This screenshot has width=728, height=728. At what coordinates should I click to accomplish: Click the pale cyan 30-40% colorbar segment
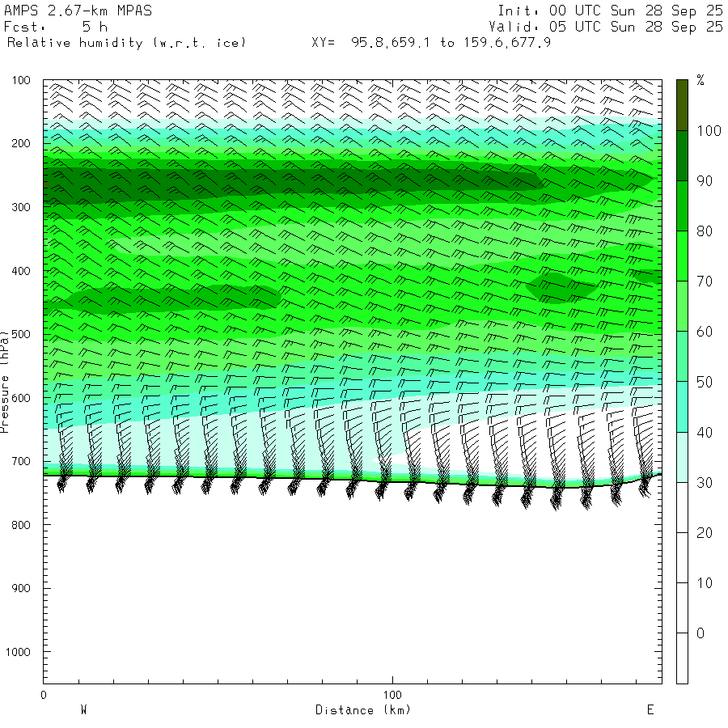pyautogui.click(x=682, y=458)
